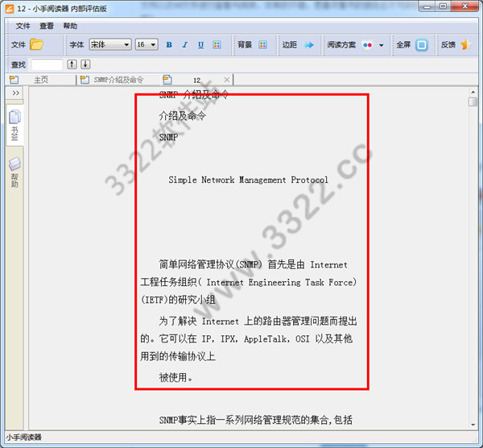
Task: Click the 阅读方案 toolbar label
Action: [x=341, y=44]
